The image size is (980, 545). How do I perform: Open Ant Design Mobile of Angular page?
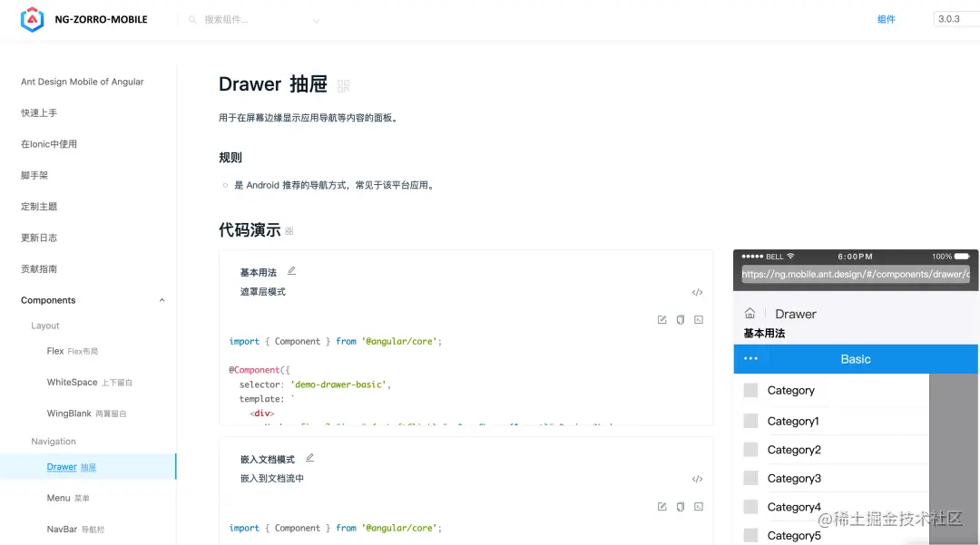[x=82, y=82]
